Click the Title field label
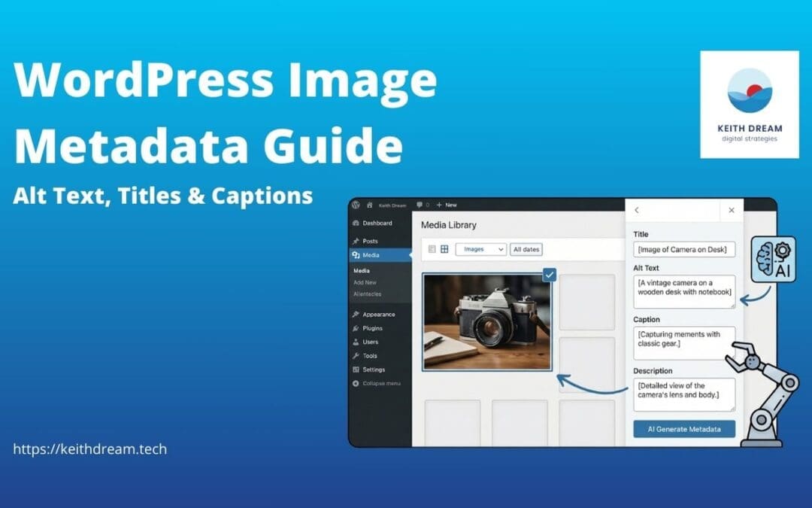This screenshot has width=812, height=508. pyautogui.click(x=641, y=234)
